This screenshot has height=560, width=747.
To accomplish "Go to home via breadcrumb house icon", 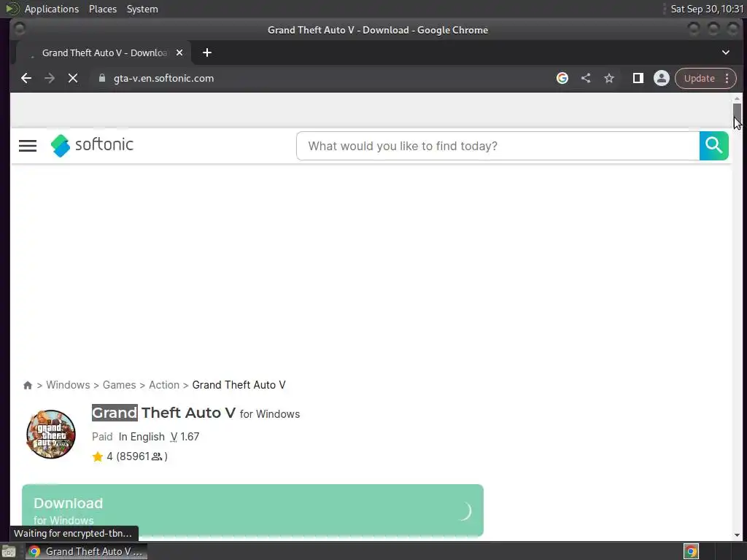I will [28, 385].
